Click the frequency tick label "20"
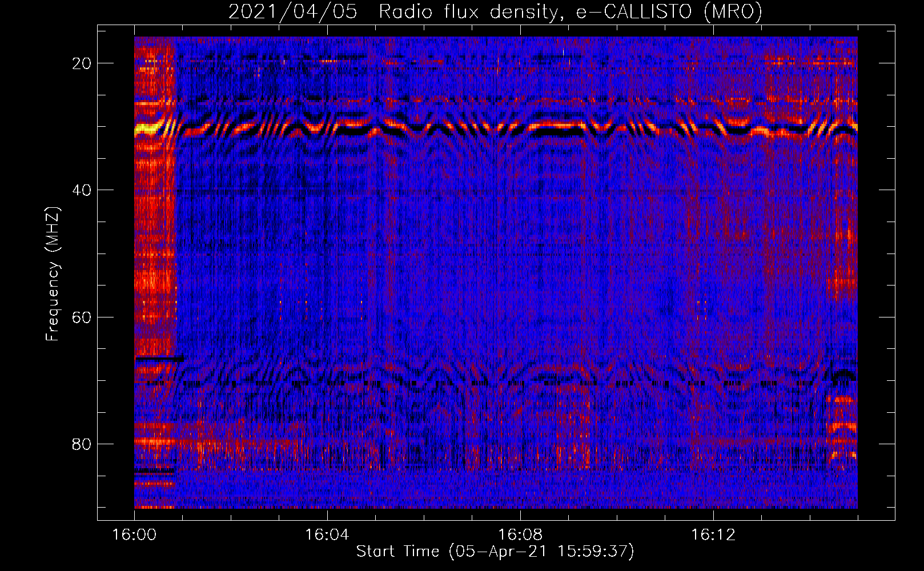This screenshot has height=571, width=924. (82, 63)
